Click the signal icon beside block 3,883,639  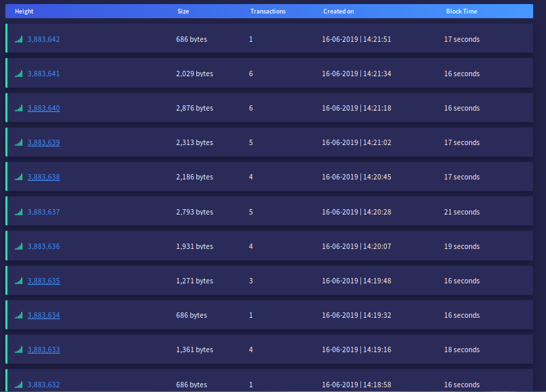[x=19, y=143]
